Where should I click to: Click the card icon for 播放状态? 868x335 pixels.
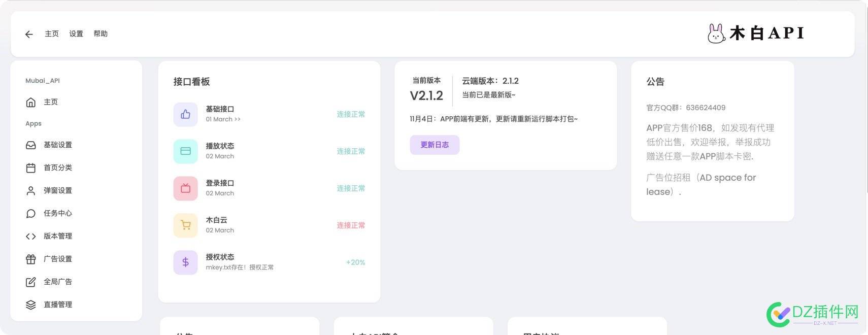tap(185, 152)
